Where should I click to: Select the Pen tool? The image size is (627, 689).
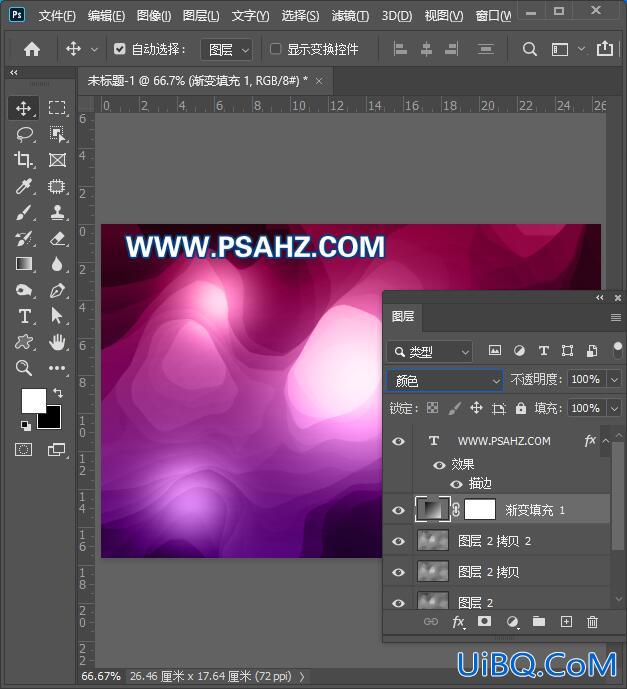(57, 290)
